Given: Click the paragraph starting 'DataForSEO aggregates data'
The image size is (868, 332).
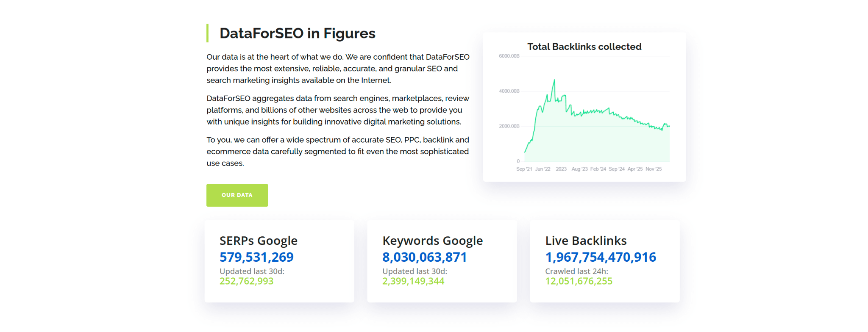Looking at the screenshot, I should [x=338, y=110].
